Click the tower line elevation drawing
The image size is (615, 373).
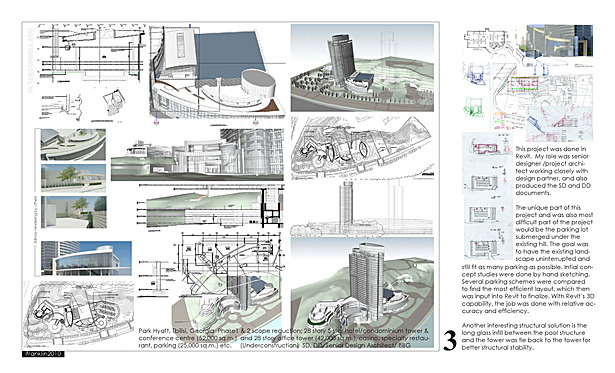point(362,208)
